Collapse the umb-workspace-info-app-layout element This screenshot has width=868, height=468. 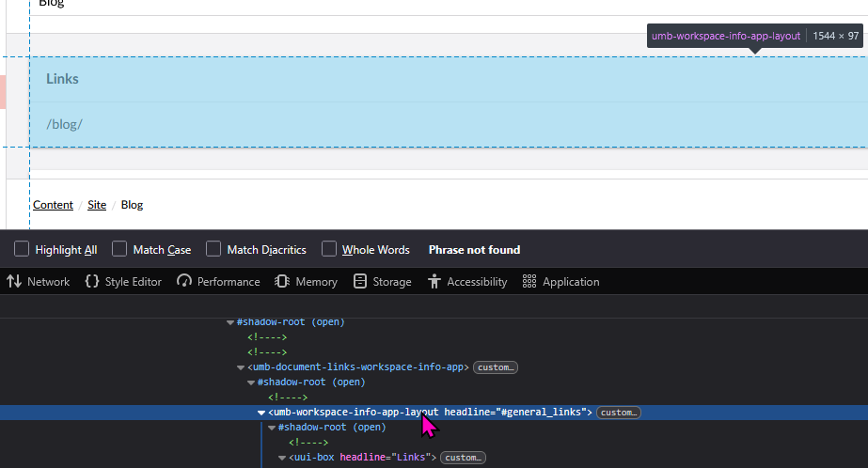[x=261, y=413]
